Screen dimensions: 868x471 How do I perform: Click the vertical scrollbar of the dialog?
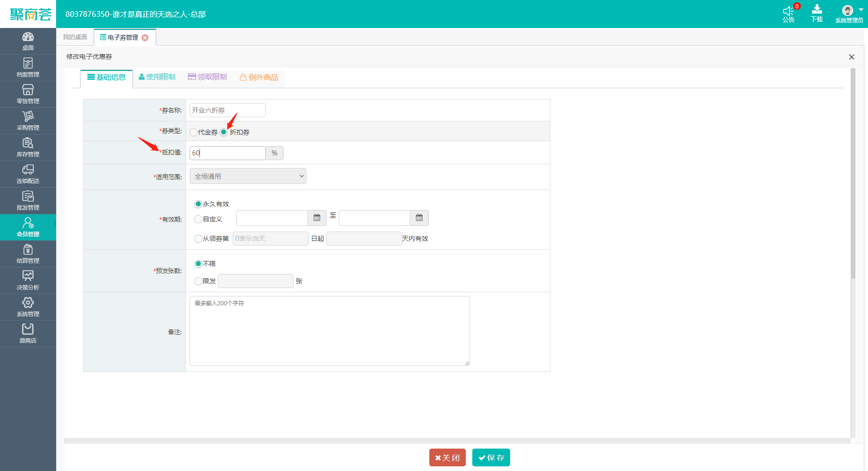pyautogui.click(x=853, y=173)
